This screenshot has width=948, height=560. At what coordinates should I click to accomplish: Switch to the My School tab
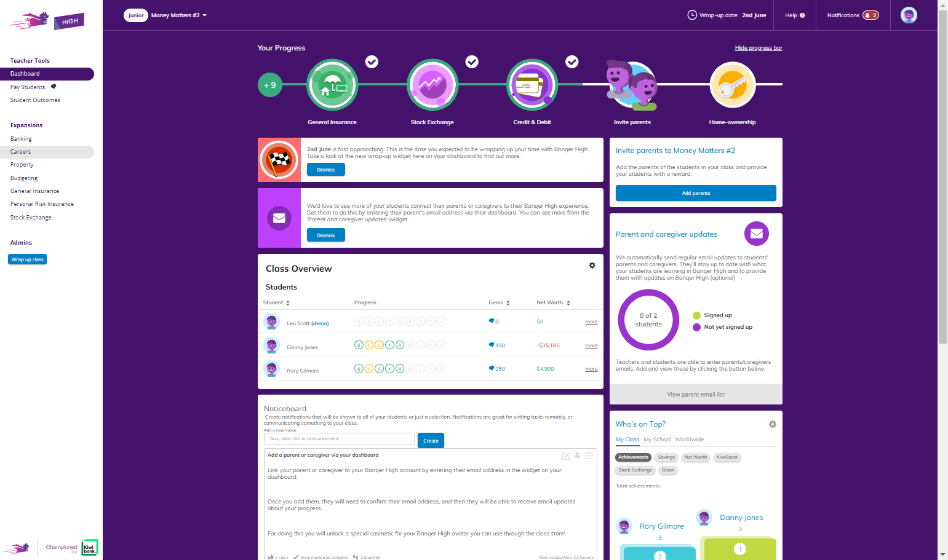657,440
